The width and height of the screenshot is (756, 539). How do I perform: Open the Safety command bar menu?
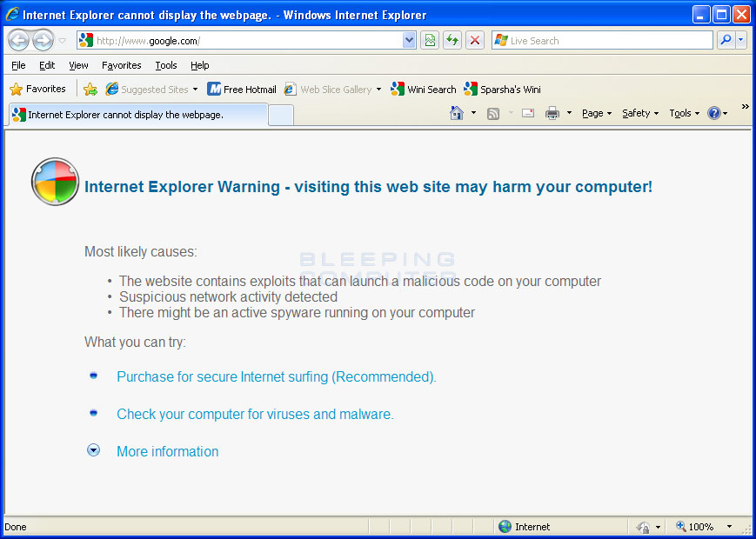pyautogui.click(x=639, y=113)
